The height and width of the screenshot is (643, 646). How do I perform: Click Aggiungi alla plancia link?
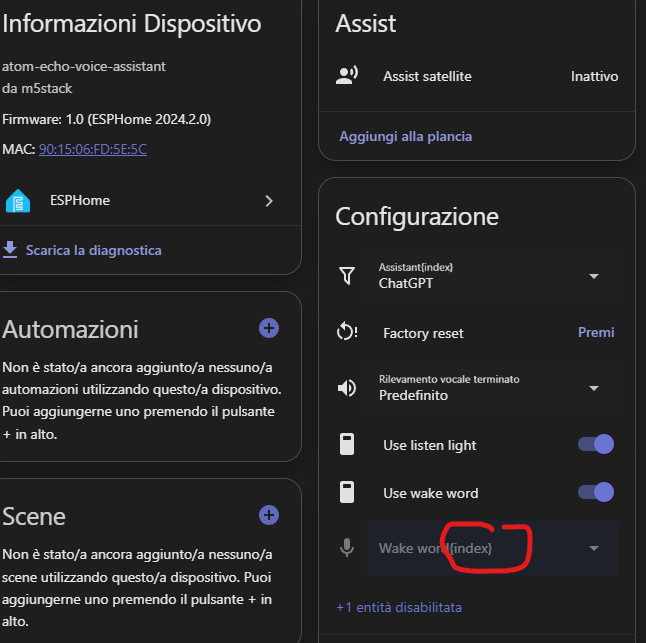[x=405, y=136]
